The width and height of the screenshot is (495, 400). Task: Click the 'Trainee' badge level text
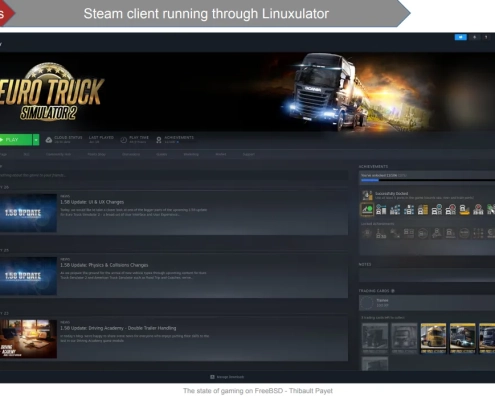pos(382,300)
